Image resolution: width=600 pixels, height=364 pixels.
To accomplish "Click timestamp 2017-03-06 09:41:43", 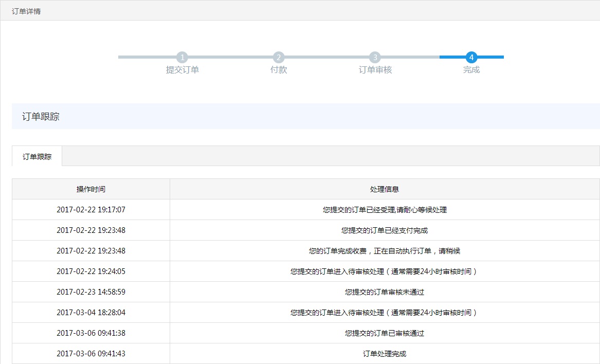I will pos(90,353).
